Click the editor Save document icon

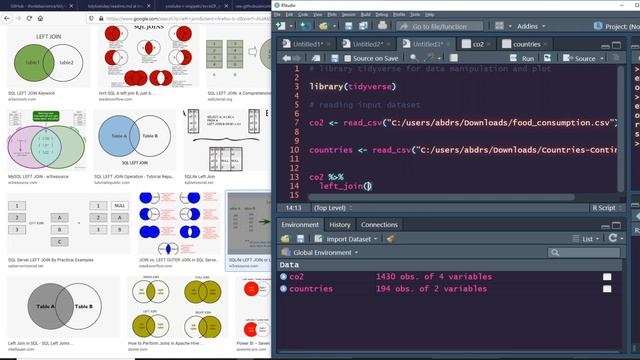pyautogui.click(x=335, y=58)
